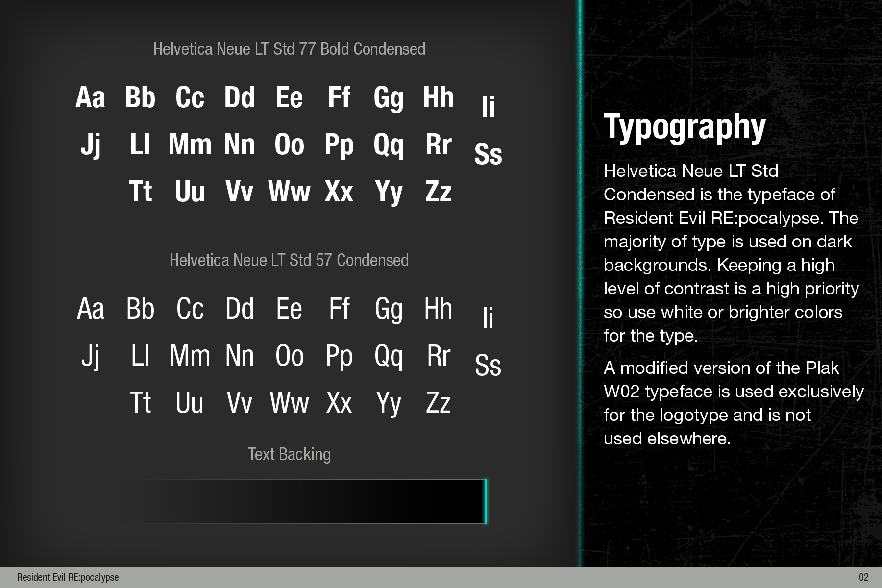
Task: Pick the bold condensed "Cc" specimen
Action: (190, 97)
